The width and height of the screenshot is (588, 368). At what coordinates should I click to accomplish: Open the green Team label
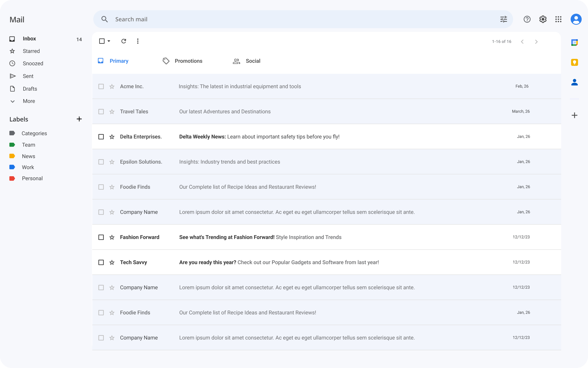(x=22, y=145)
